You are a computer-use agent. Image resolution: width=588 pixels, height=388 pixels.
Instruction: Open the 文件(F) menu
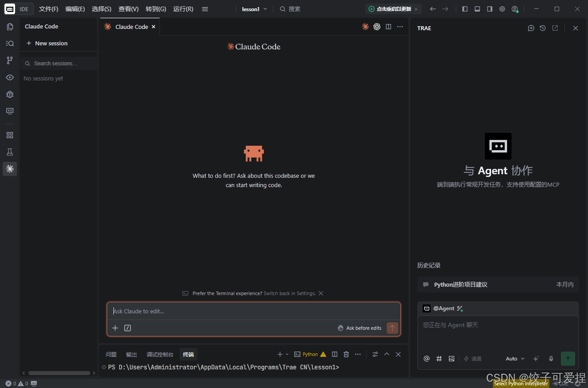pyautogui.click(x=48, y=9)
